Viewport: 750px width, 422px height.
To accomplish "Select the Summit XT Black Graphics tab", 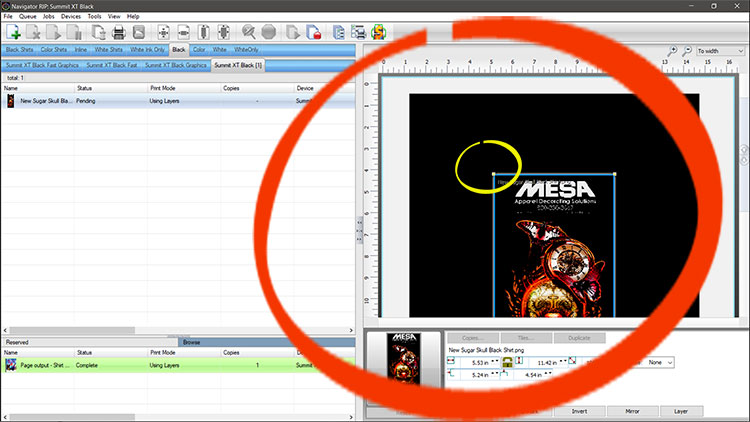I will pyautogui.click(x=176, y=65).
